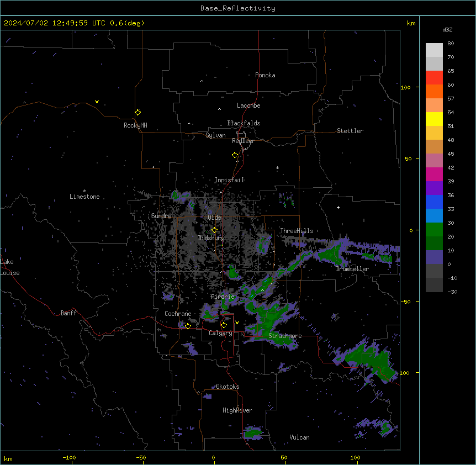
Task: Click the green echo cell west of Drumheller
Action: 332,252
